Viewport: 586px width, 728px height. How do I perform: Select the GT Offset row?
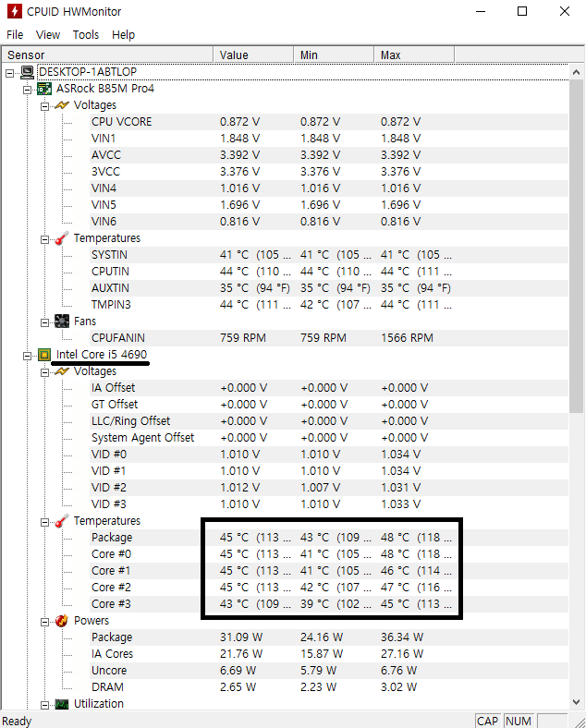click(330, 405)
